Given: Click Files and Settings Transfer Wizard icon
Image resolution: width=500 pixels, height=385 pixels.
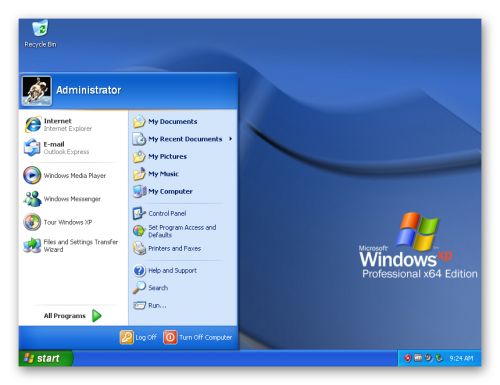Looking at the screenshot, I should point(32,245).
